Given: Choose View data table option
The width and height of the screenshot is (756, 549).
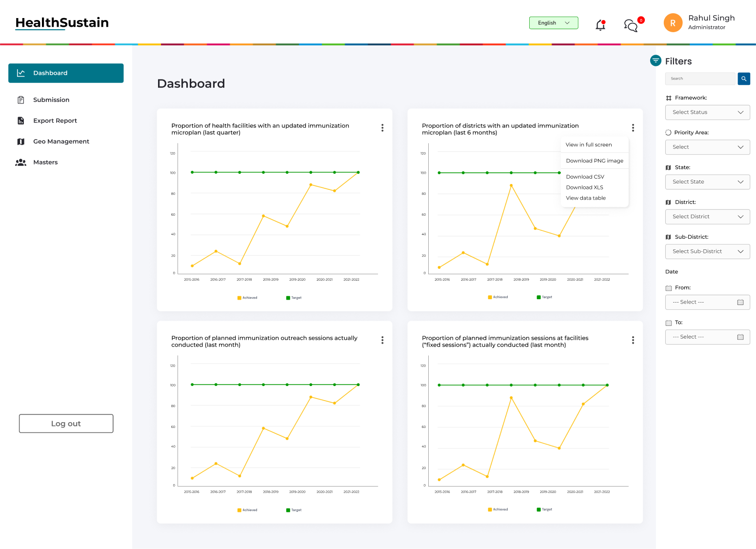Looking at the screenshot, I should [x=586, y=198].
